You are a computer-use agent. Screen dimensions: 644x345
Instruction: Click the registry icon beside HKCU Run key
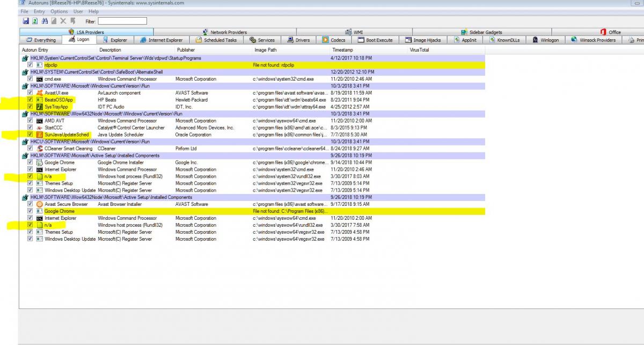click(25, 142)
